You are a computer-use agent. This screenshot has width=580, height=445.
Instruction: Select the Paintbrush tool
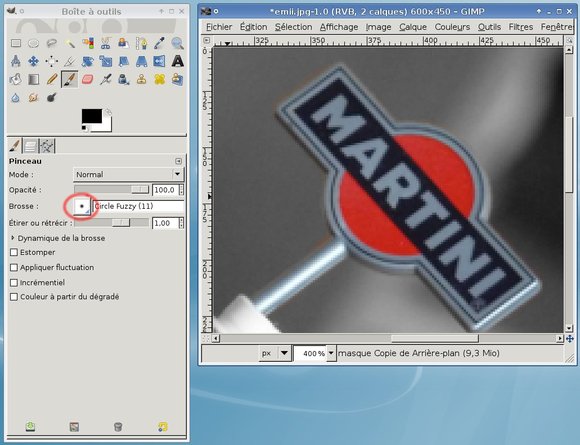click(70, 79)
